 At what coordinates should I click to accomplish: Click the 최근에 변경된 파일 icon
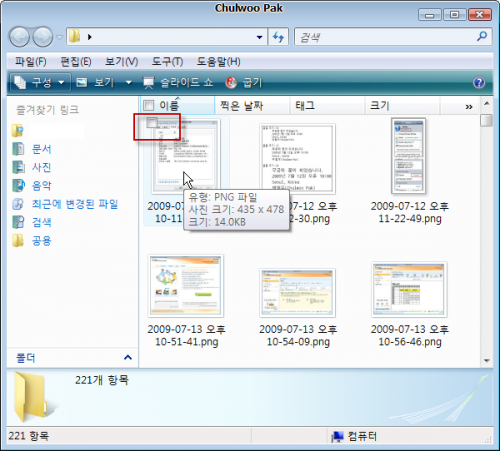click(18, 204)
